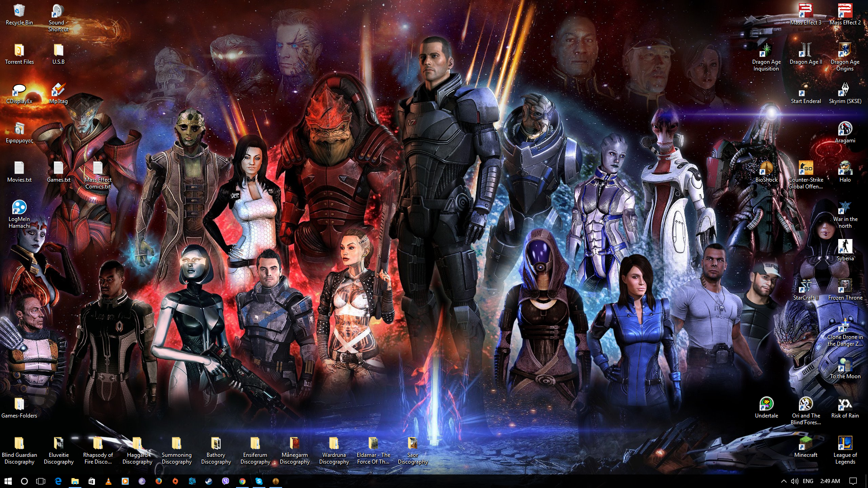868x488 pixels.
Task: Open the Games.txt file
Action: (58, 172)
